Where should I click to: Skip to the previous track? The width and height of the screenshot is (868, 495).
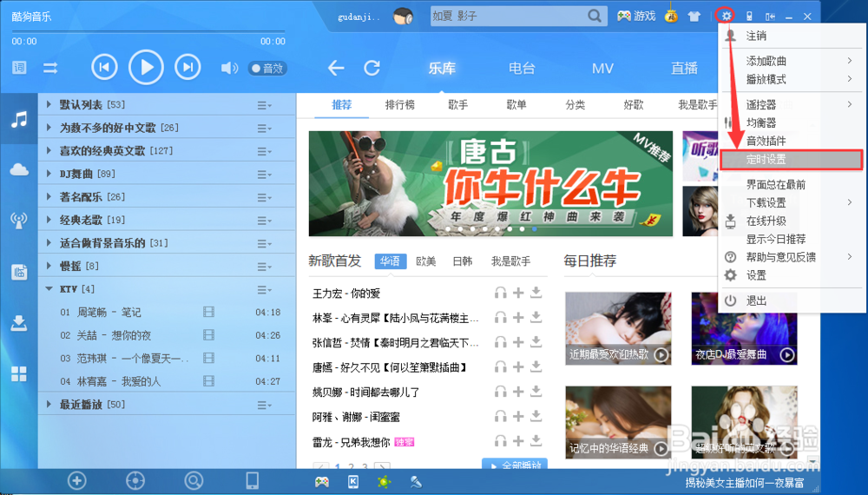[104, 68]
